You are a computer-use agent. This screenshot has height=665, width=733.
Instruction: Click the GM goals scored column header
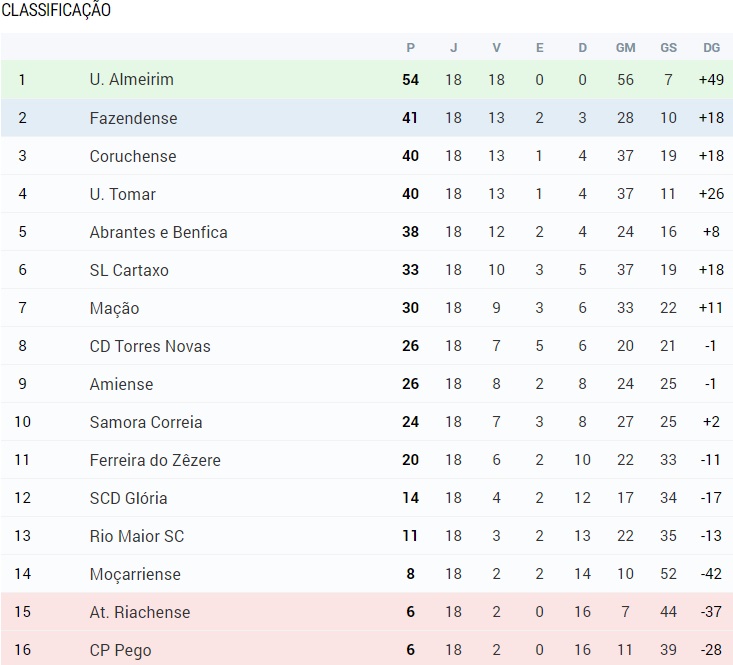point(625,47)
